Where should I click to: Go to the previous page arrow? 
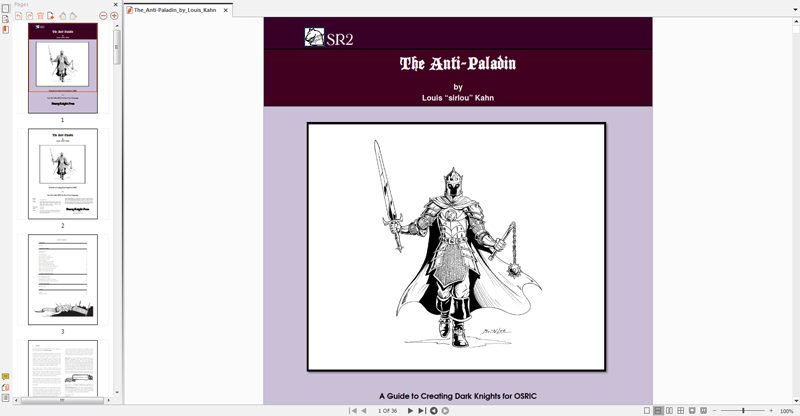[363, 411]
